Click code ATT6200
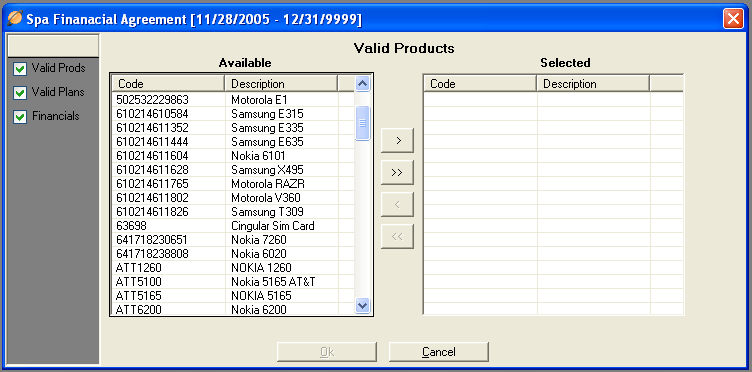 (x=139, y=310)
